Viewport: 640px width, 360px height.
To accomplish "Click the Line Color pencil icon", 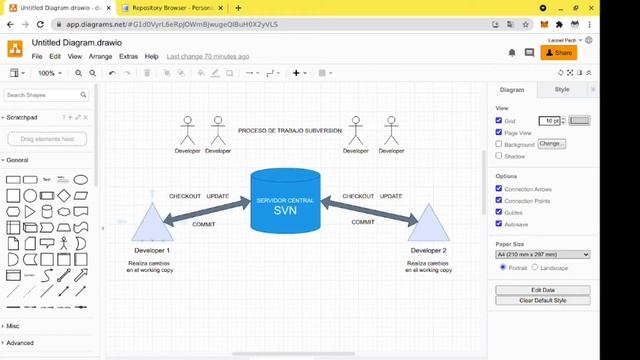I will tap(215, 73).
